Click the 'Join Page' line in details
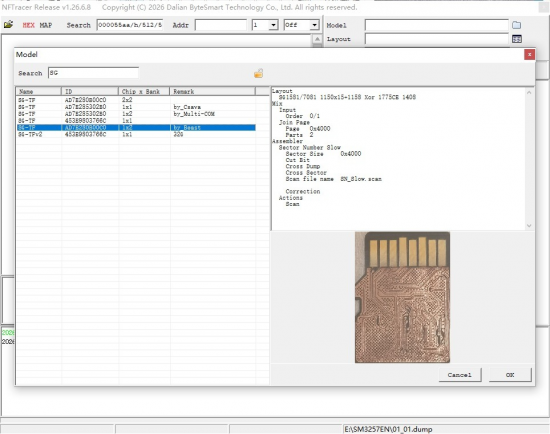The image size is (550, 434). point(294,122)
